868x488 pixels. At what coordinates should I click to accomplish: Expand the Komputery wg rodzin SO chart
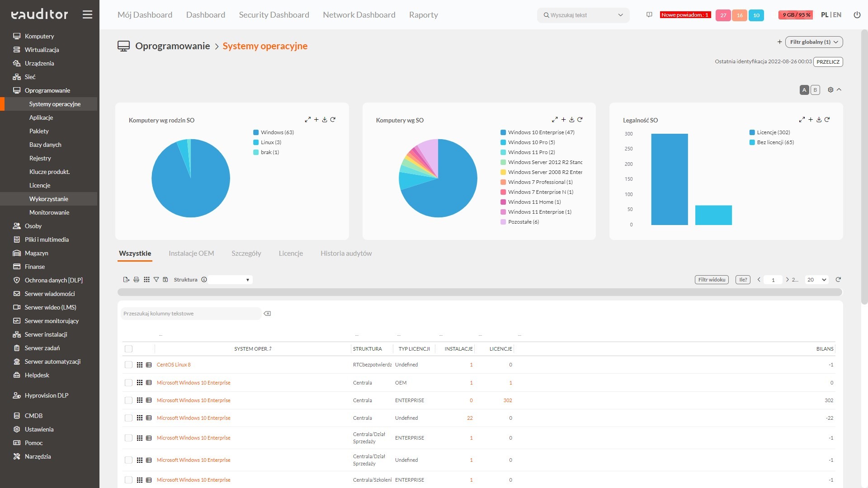pyautogui.click(x=307, y=120)
